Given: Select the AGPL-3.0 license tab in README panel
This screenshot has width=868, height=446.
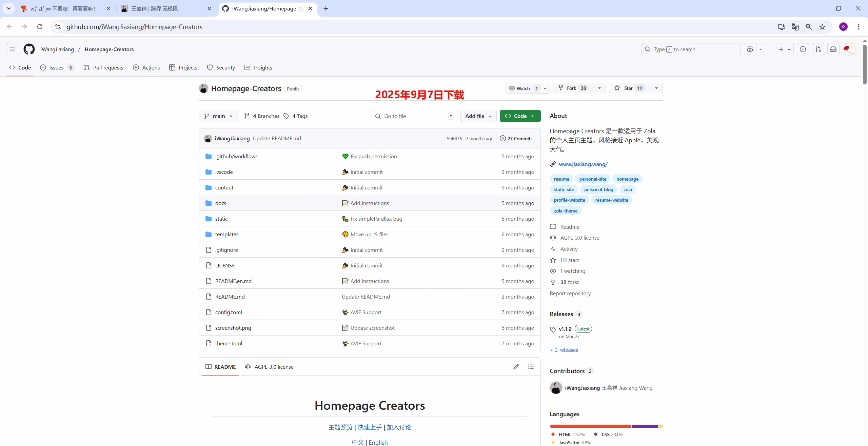Looking at the screenshot, I should click(x=269, y=367).
